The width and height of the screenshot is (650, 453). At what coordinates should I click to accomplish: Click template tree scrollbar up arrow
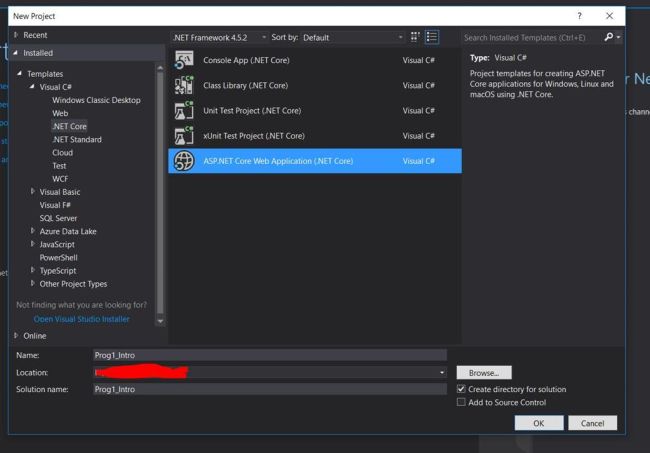click(160, 68)
